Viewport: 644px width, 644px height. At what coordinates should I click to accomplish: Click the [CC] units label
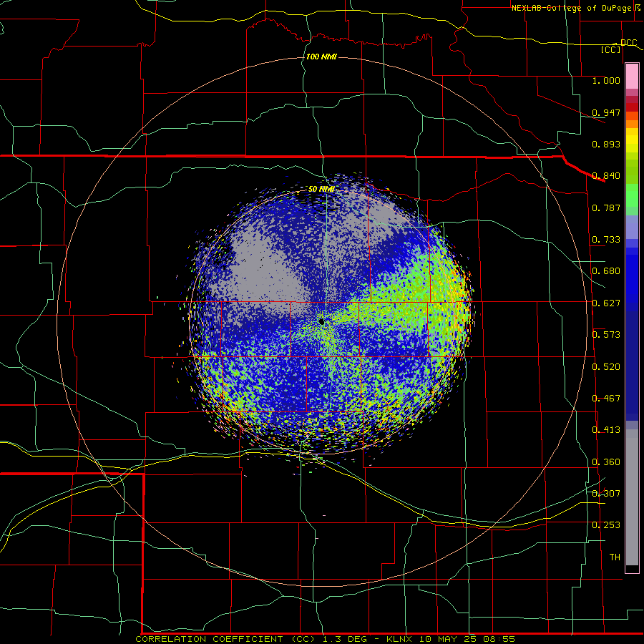point(611,49)
